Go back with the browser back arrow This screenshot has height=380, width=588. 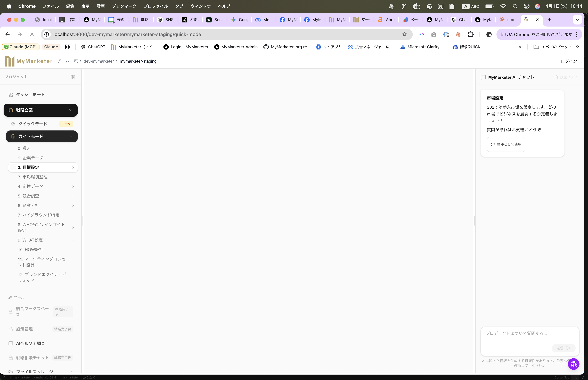click(8, 34)
